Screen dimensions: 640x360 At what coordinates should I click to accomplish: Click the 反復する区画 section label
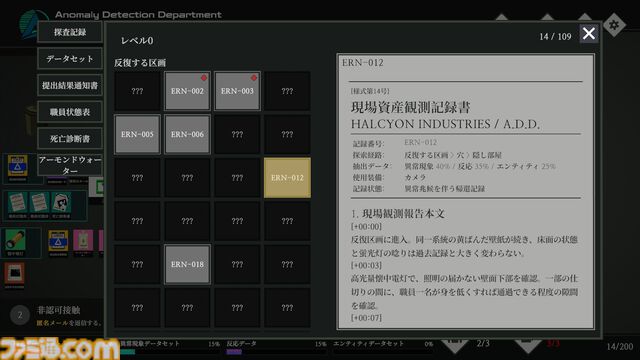point(140,63)
